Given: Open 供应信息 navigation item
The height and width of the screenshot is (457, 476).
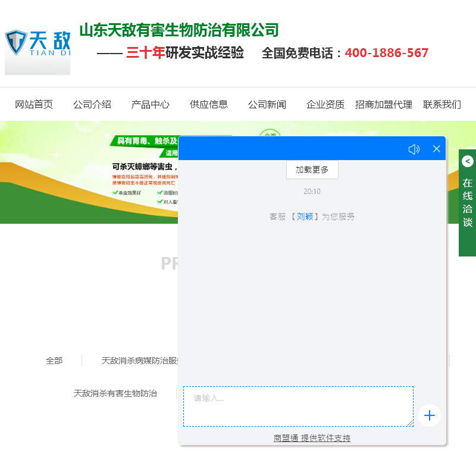Looking at the screenshot, I should [x=209, y=105].
